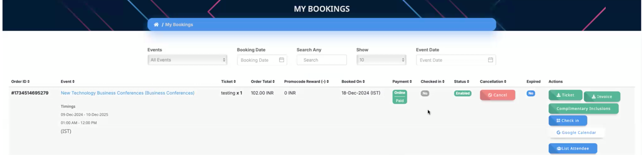Viewport: 644px width, 155px height.
Task: Click the Expired column header
Action: pos(533,81)
